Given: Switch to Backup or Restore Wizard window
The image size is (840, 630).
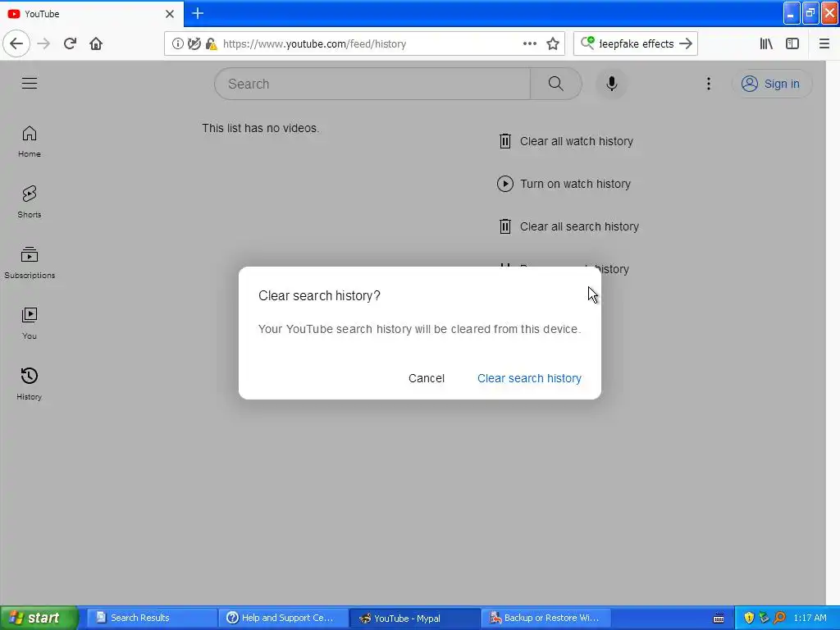Looking at the screenshot, I should 546,618.
